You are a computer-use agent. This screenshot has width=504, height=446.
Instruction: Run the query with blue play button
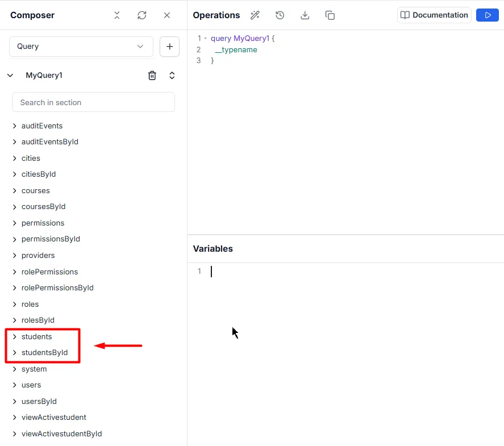click(x=487, y=15)
